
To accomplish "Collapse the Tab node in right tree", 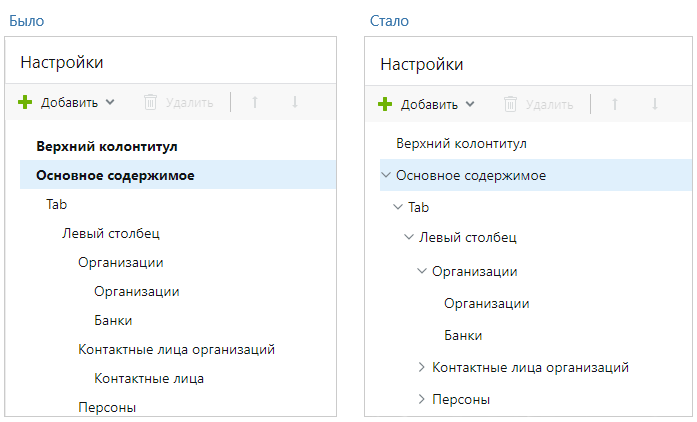I will [398, 207].
